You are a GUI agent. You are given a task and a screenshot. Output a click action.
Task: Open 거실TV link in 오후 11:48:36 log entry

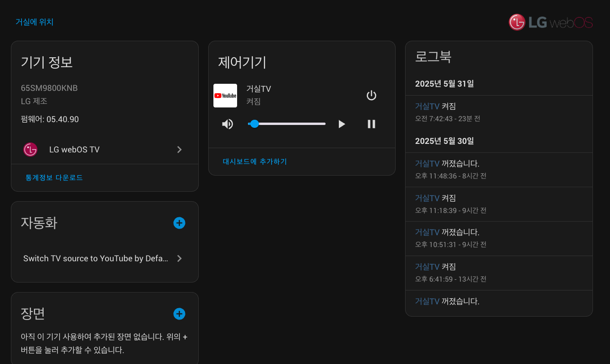[427, 164]
